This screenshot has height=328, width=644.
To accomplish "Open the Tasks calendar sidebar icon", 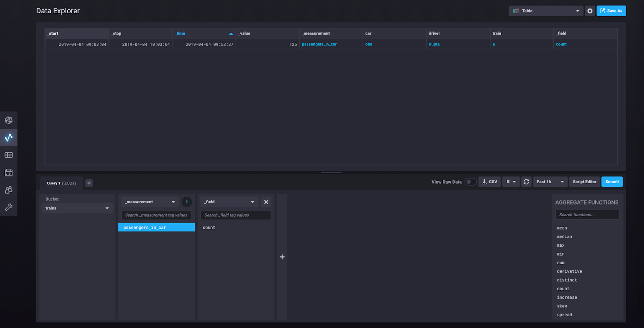I will tap(8, 172).
